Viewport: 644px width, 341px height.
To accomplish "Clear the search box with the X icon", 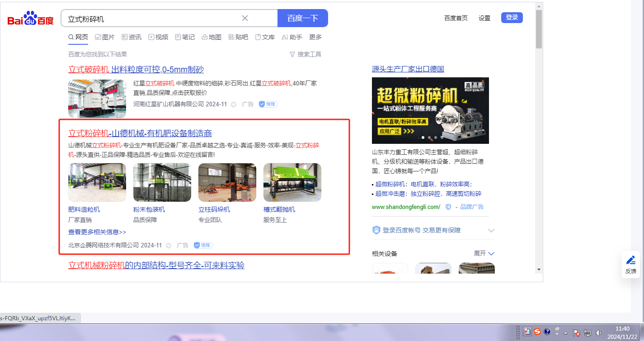I will tap(245, 18).
